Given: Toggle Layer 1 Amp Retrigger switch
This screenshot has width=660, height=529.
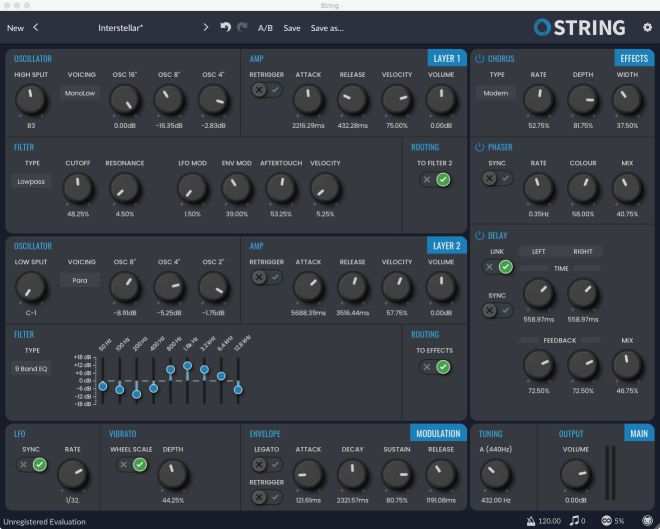Looking at the screenshot, I should tap(267, 90).
